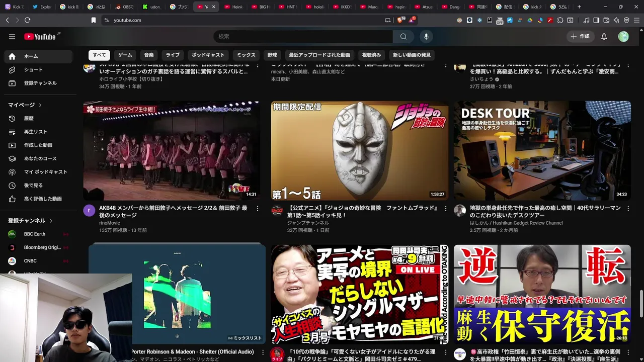Open more options for AKB48 video
This screenshot has width=644, height=362.
[x=258, y=208]
